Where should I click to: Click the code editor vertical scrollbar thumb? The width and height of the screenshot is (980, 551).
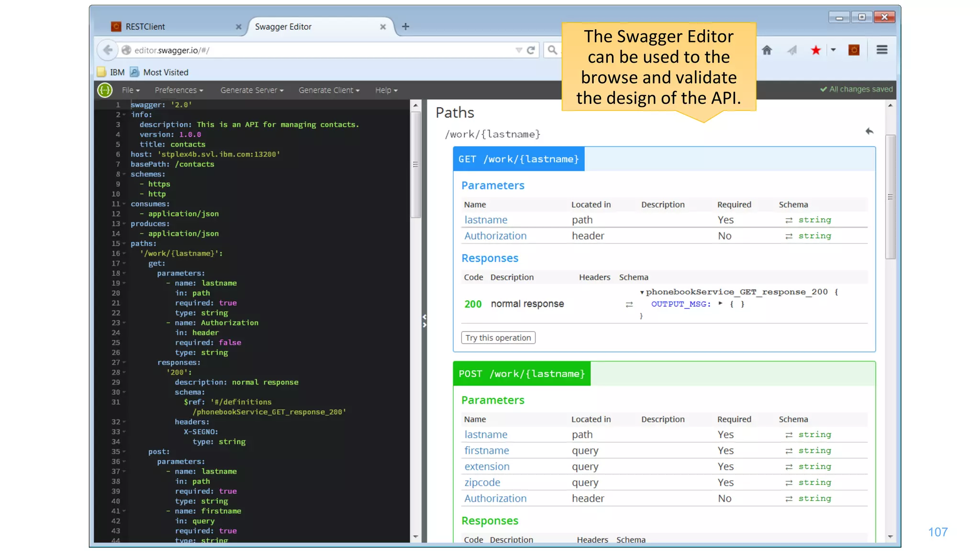(x=415, y=165)
